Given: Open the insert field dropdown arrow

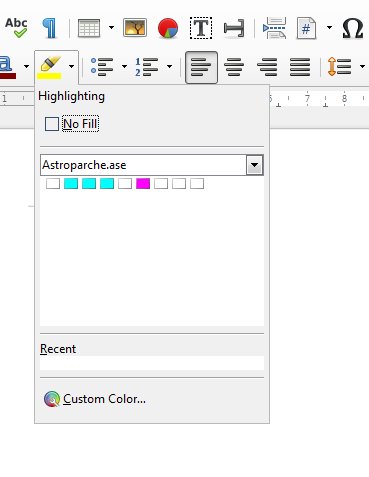Looking at the screenshot, I should pyautogui.click(x=329, y=28).
